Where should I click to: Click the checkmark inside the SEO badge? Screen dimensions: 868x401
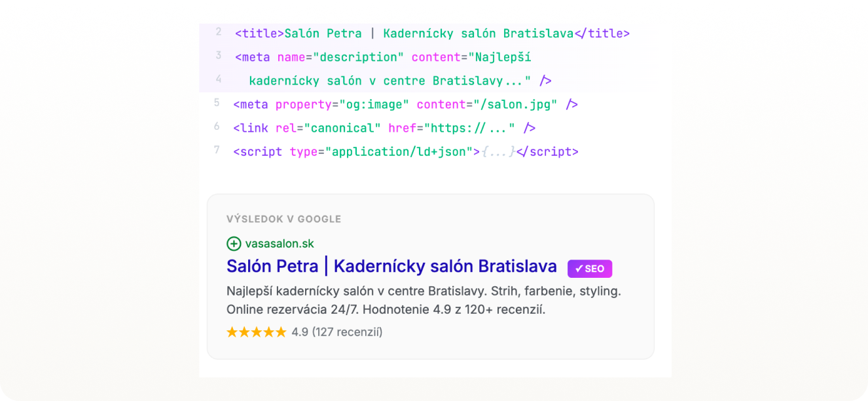[579, 268]
